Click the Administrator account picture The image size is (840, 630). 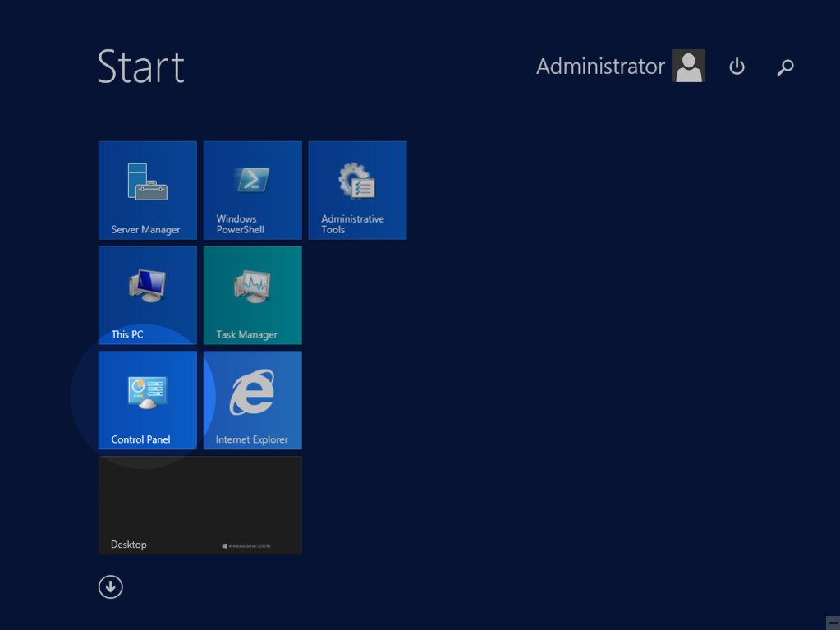[688, 66]
